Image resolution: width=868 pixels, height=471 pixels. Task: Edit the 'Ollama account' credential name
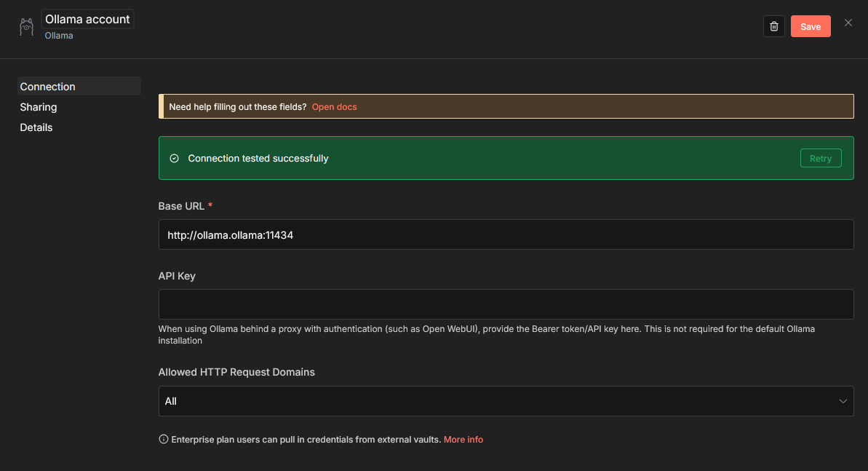(x=87, y=20)
